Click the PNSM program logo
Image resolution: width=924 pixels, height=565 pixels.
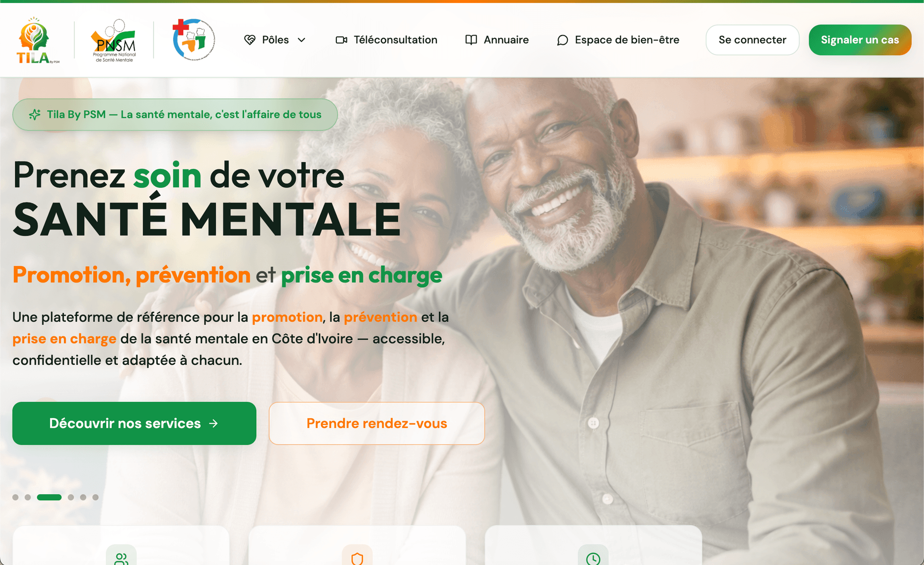(114, 40)
